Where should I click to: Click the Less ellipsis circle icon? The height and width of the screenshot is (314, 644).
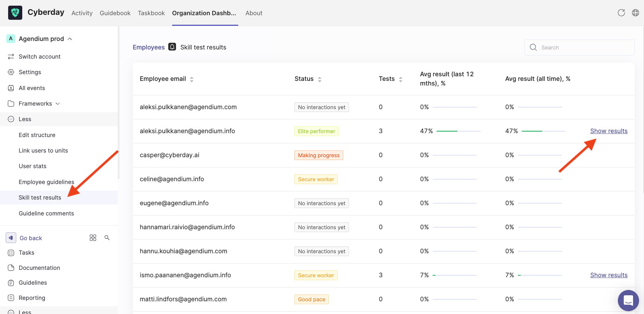point(11,119)
